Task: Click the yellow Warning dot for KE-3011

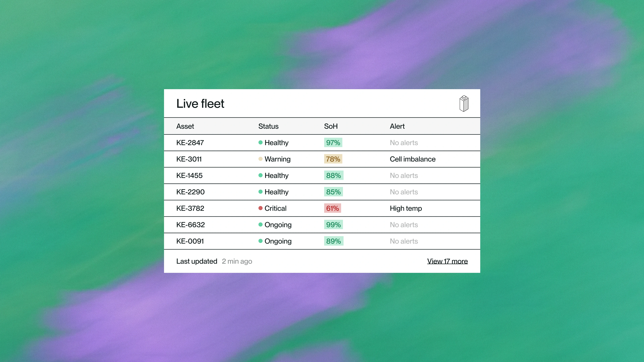Action: click(260, 159)
